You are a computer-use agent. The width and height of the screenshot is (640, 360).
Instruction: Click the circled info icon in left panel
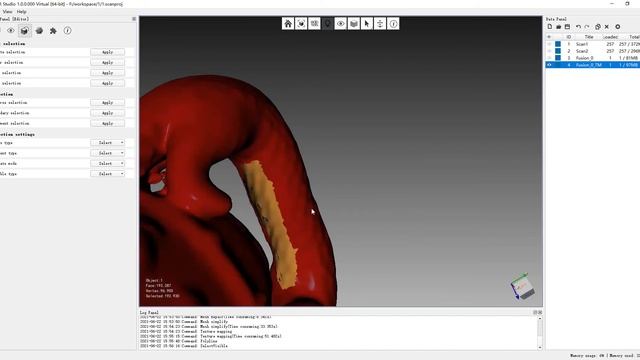pyautogui.click(x=67, y=31)
